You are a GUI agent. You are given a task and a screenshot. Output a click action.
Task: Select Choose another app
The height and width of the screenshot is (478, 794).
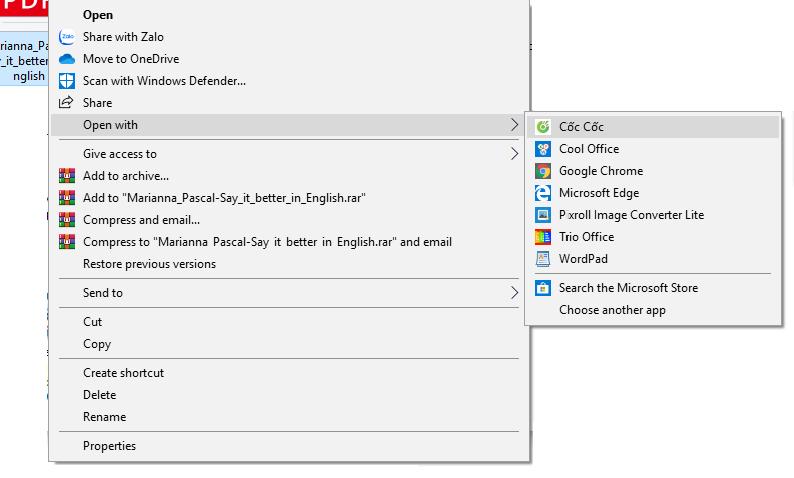click(x=653, y=310)
